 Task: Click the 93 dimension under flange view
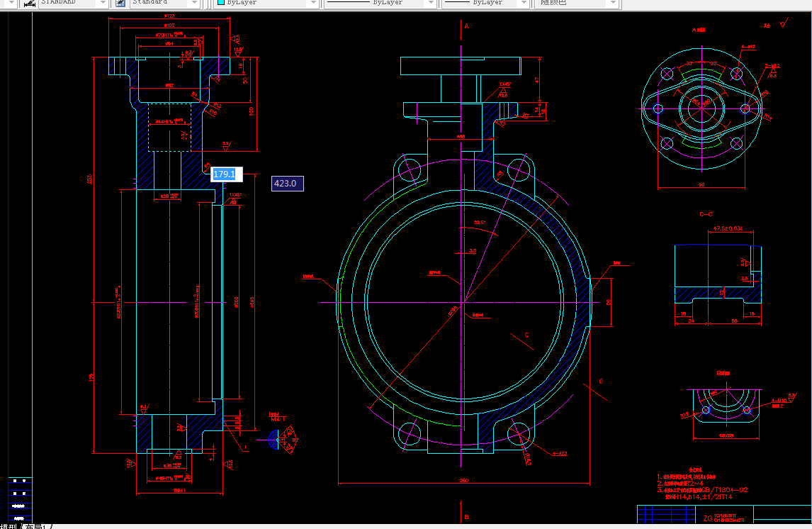701,184
